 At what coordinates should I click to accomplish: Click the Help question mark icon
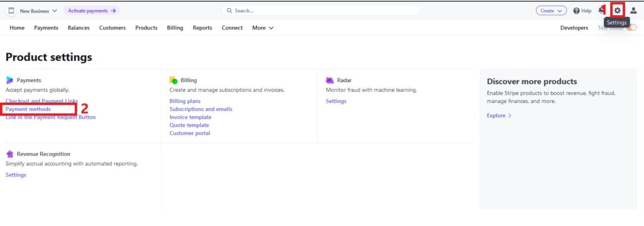click(576, 11)
